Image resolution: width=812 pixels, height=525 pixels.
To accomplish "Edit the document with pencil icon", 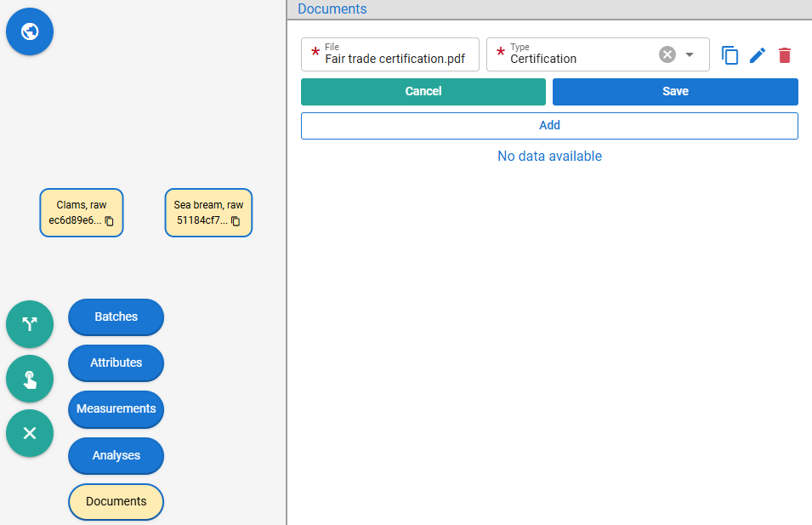I will [x=757, y=55].
